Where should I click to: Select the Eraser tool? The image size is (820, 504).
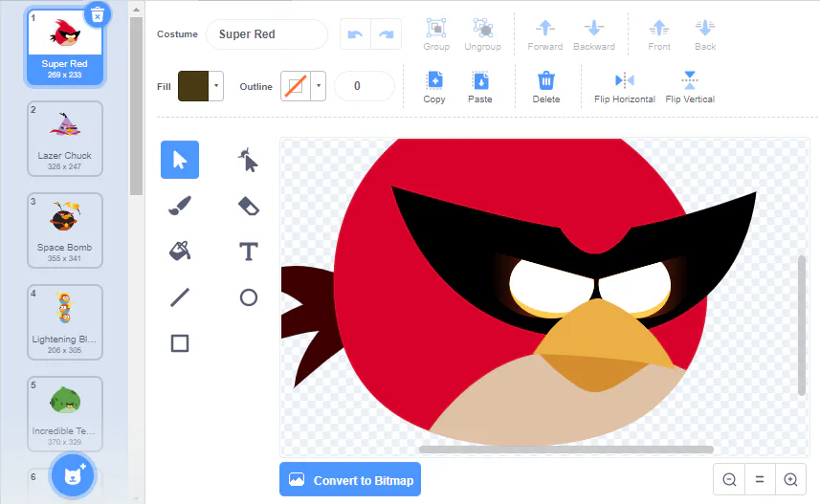tap(249, 206)
